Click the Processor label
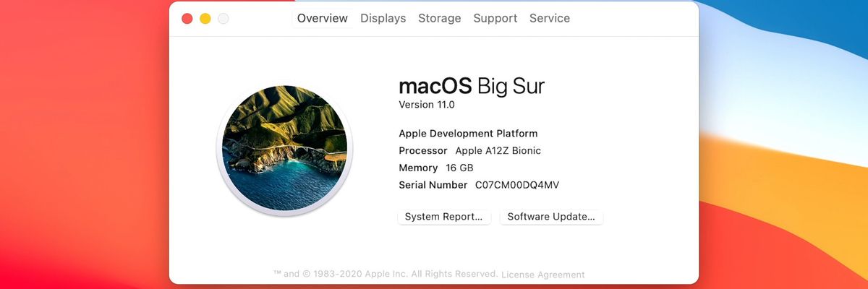This screenshot has height=289, width=868. (x=423, y=151)
